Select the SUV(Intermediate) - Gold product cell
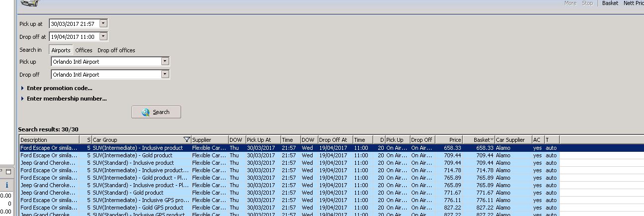Screen dimensions: 644x216 point(141,155)
